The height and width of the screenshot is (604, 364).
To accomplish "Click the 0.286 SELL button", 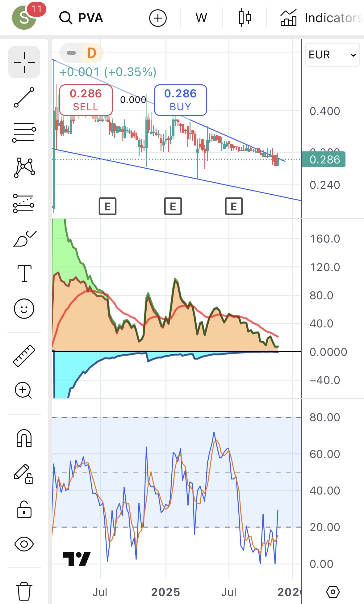I will pos(86,100).
